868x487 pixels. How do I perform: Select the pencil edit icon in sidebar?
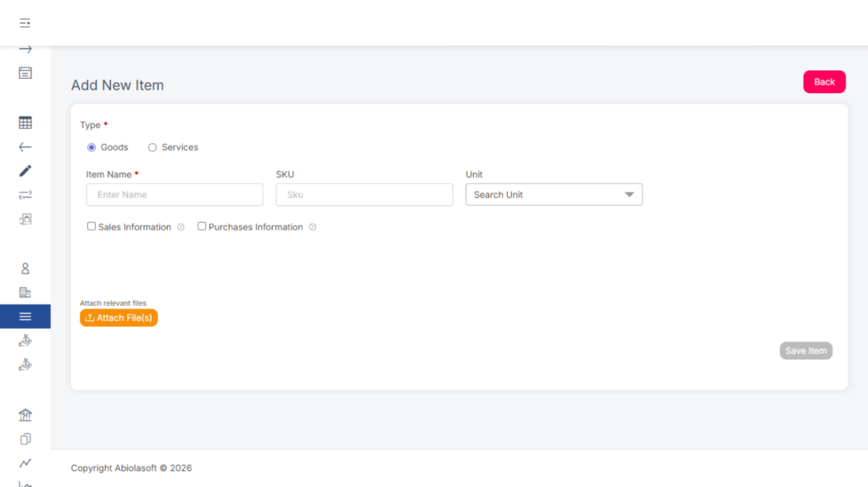25,171
